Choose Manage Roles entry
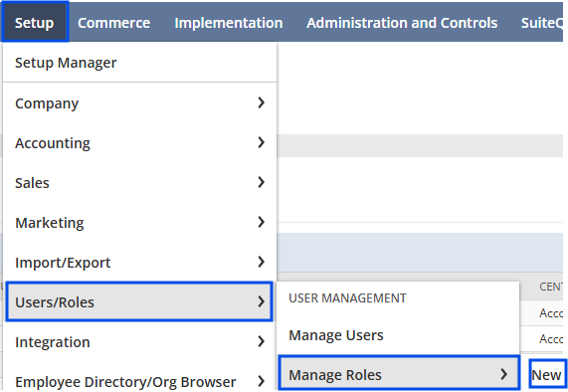Viewport: 568px width, 392px height. [x=399, y=374]
